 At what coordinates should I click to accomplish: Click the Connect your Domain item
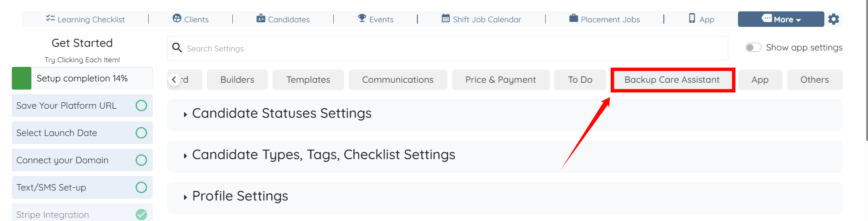[x=63, y=160]
